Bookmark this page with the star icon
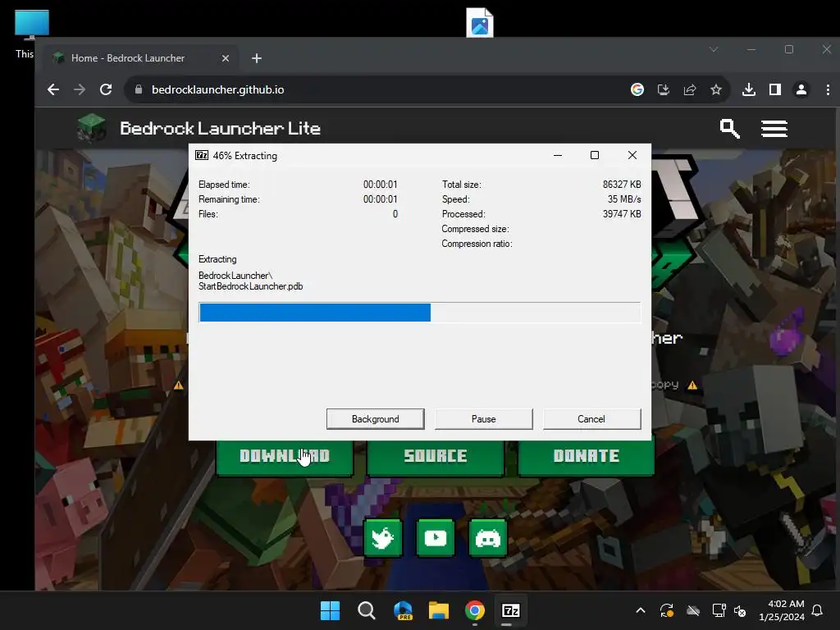 pos(716,89)
